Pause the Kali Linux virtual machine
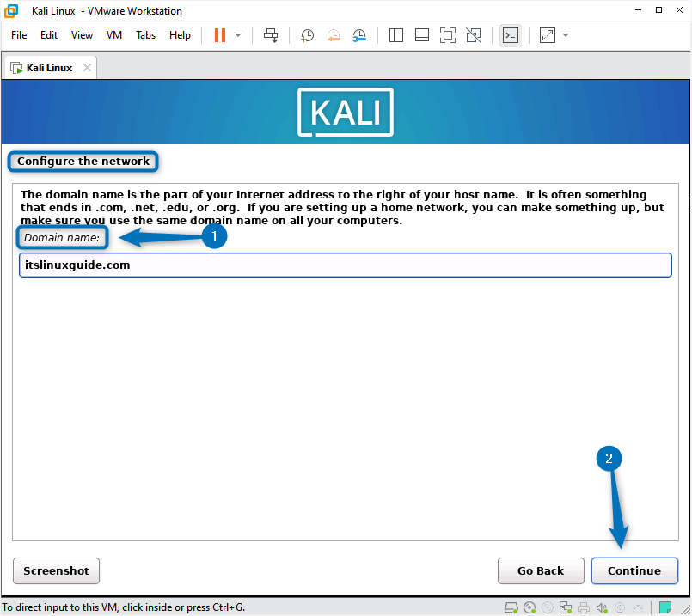Viewport: 692px width, 616px height. point(219,34)
